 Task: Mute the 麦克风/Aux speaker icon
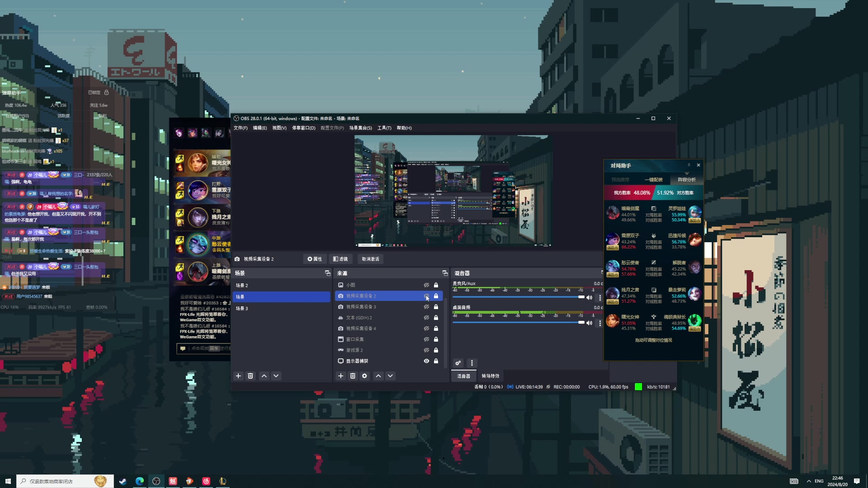click(x=589, y=297)
